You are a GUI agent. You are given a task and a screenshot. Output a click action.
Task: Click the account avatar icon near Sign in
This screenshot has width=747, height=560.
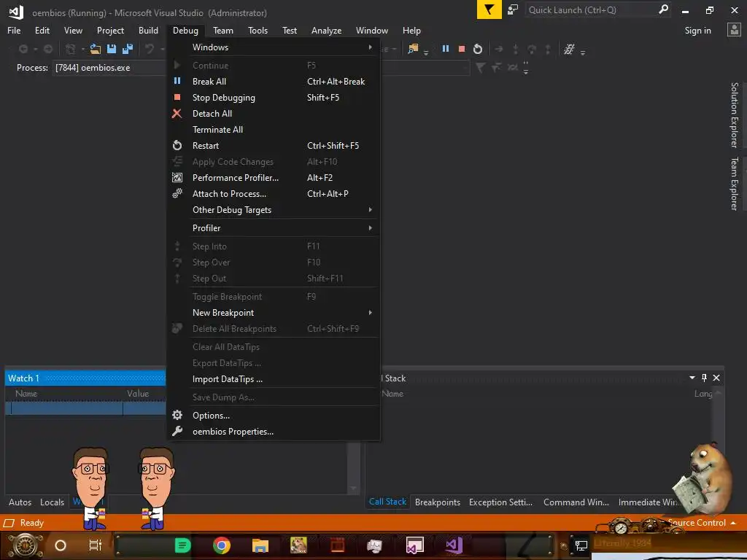tap(734, 30)
